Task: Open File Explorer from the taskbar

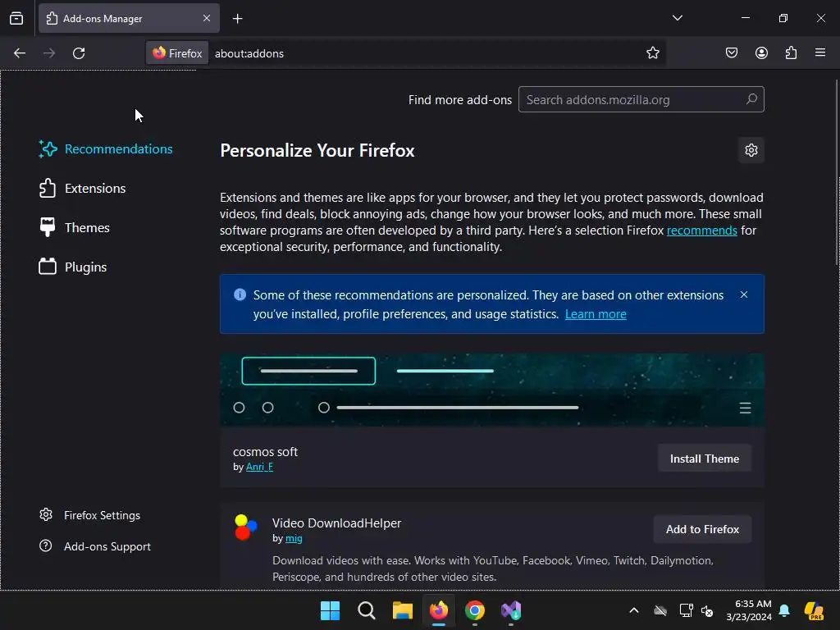Action: [402, 610]
